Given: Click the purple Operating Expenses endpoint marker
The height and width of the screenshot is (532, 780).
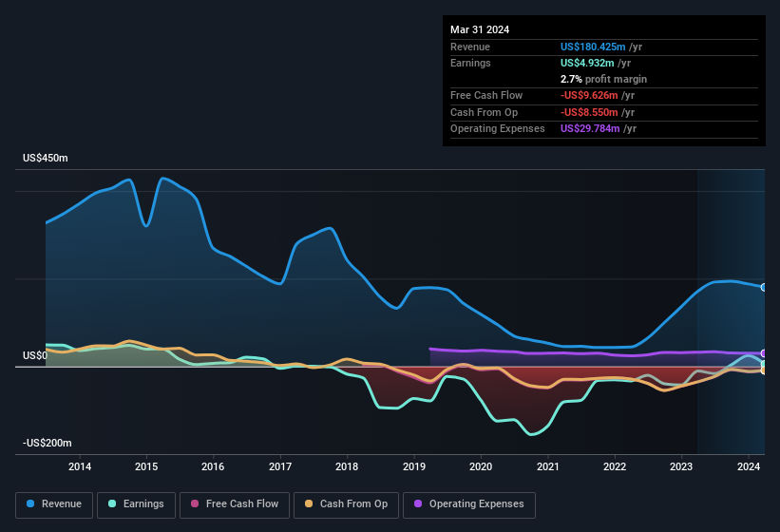Looking at the screenshot, I should [764, 353].
